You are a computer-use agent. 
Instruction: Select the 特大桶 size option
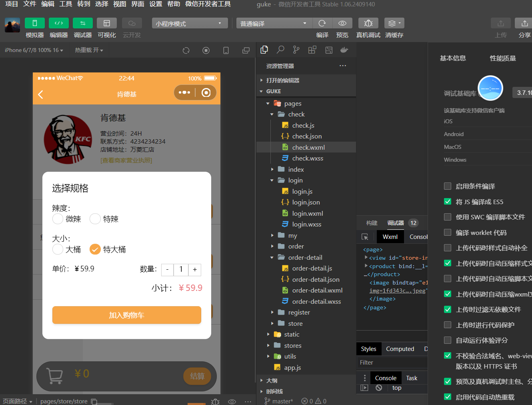pyautogui.click(x=95, y=249)
